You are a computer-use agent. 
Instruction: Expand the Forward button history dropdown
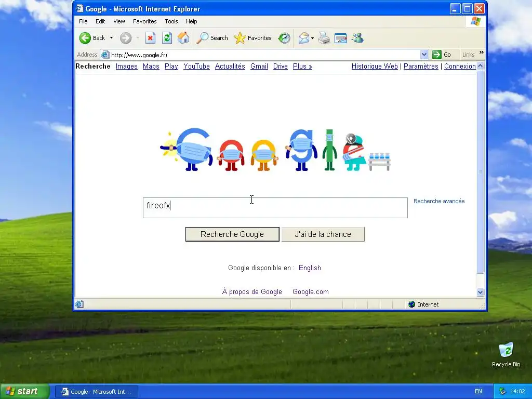click(x=138, y=38)
